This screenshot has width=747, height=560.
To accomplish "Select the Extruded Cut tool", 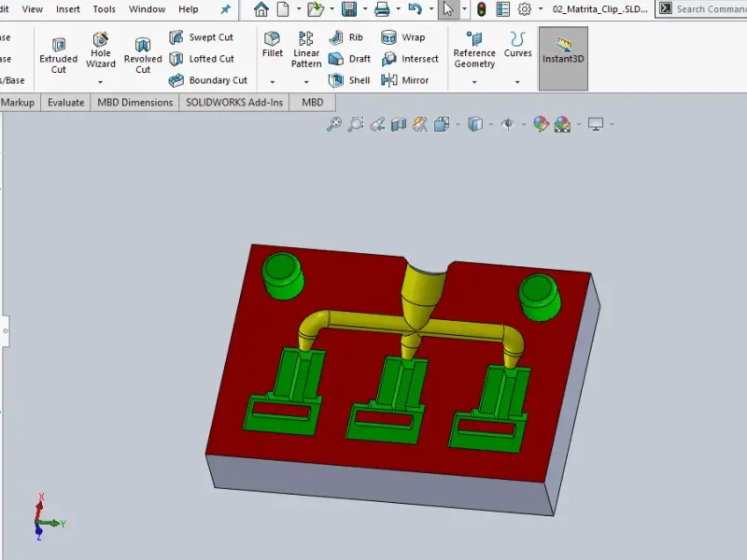I will tap(58, 56).
